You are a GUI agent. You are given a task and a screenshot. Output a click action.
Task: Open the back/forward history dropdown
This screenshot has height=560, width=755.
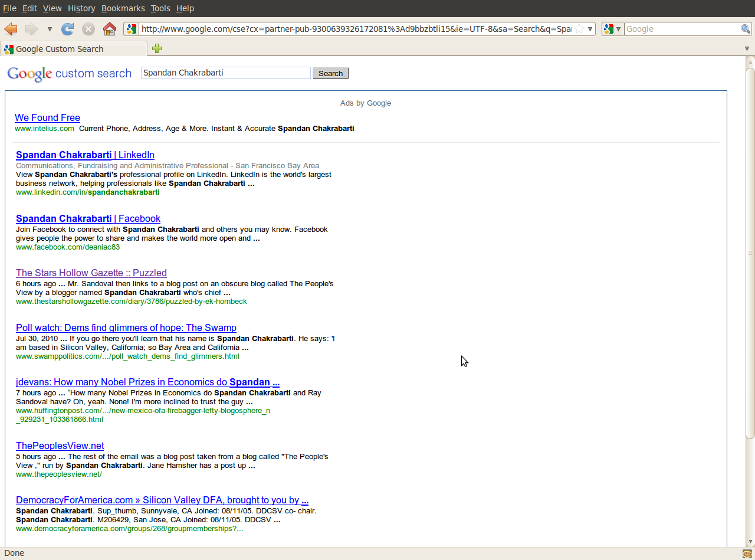pyautogui.click(x=50, y=29)
